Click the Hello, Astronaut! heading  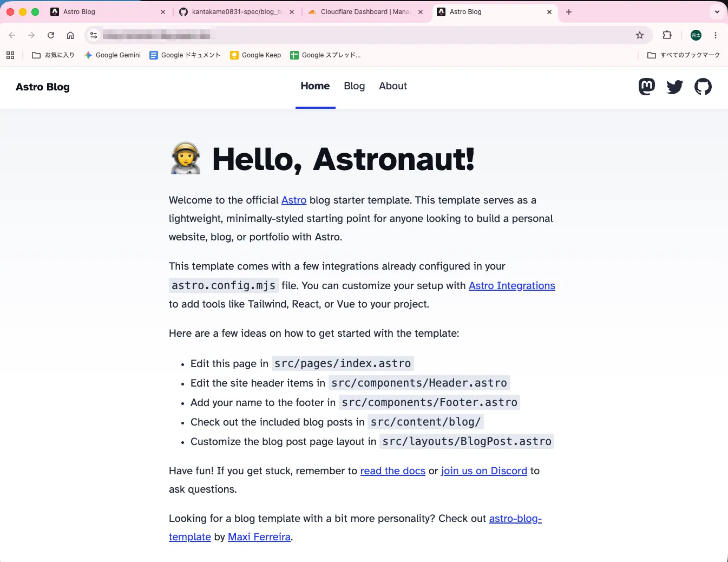(343, 159)
